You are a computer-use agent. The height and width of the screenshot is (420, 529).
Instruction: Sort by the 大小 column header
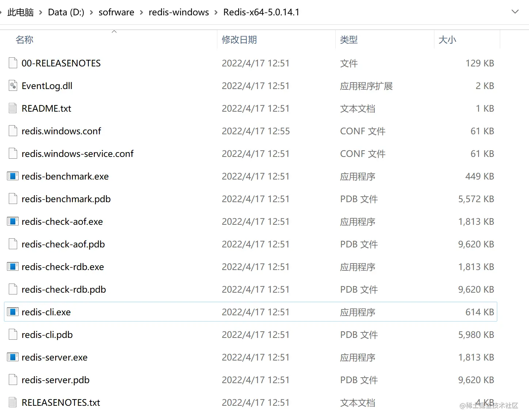[x=447, y=40]
